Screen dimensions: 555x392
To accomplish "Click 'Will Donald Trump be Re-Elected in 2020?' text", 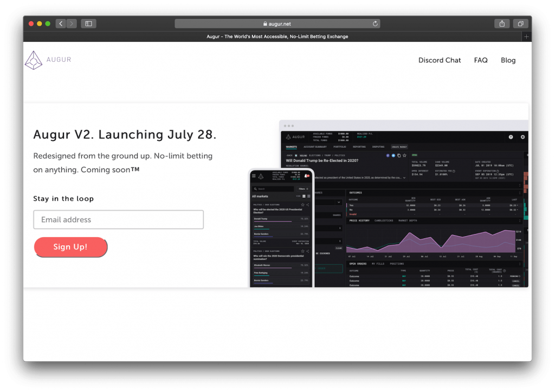I will pos(322,160).
